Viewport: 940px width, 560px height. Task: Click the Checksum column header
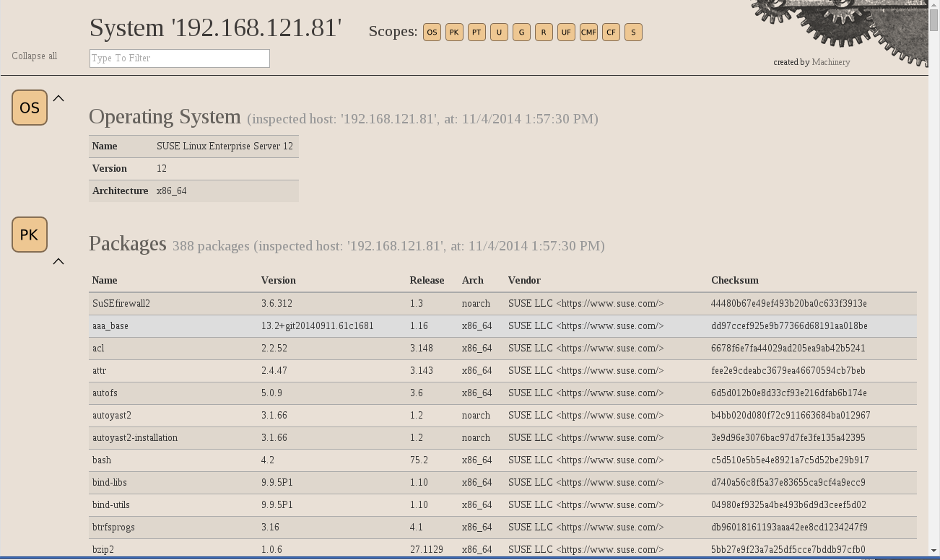[x=734, y=280]
